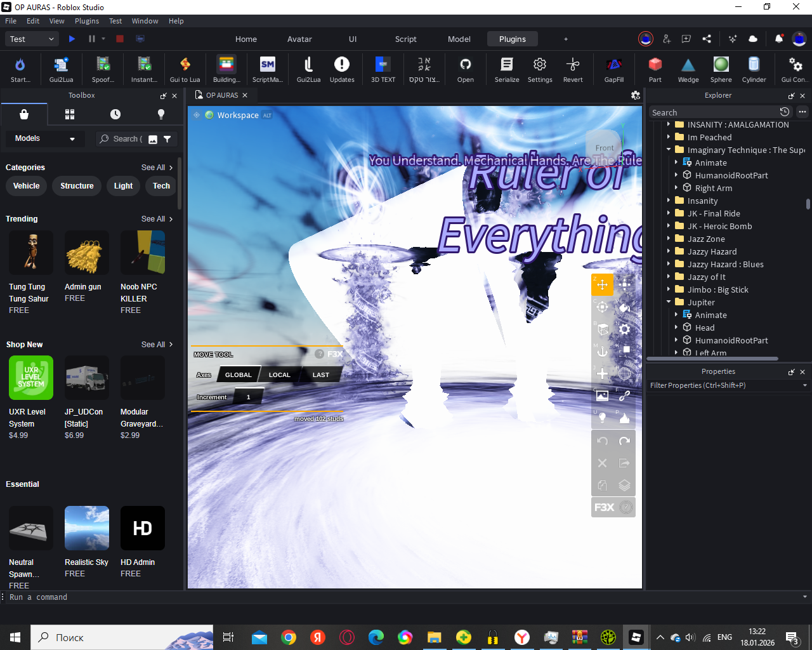Select the F3X Surface cube tool
812x650 pixels.
(603, 329)
